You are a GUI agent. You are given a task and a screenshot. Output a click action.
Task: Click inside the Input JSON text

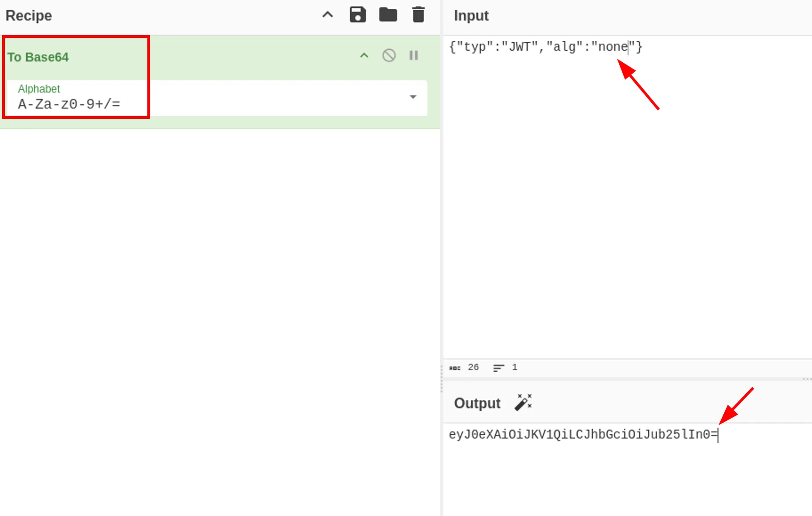pyautogui.click(x=545, y=47)
